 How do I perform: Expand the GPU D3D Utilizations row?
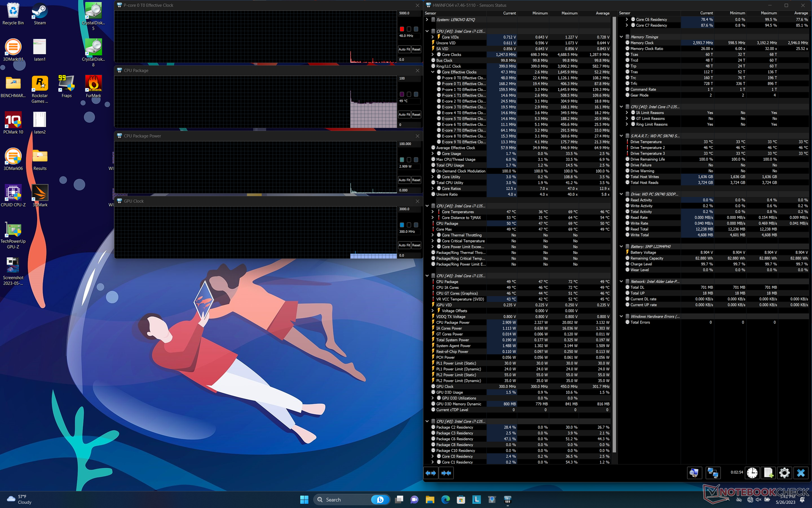click(x=433, y=398)
